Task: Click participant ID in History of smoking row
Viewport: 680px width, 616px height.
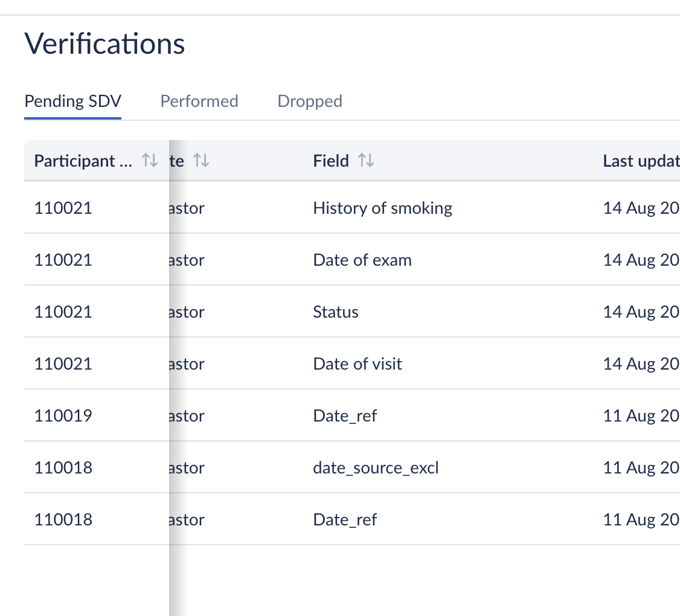Action: (x=63, y=208)
